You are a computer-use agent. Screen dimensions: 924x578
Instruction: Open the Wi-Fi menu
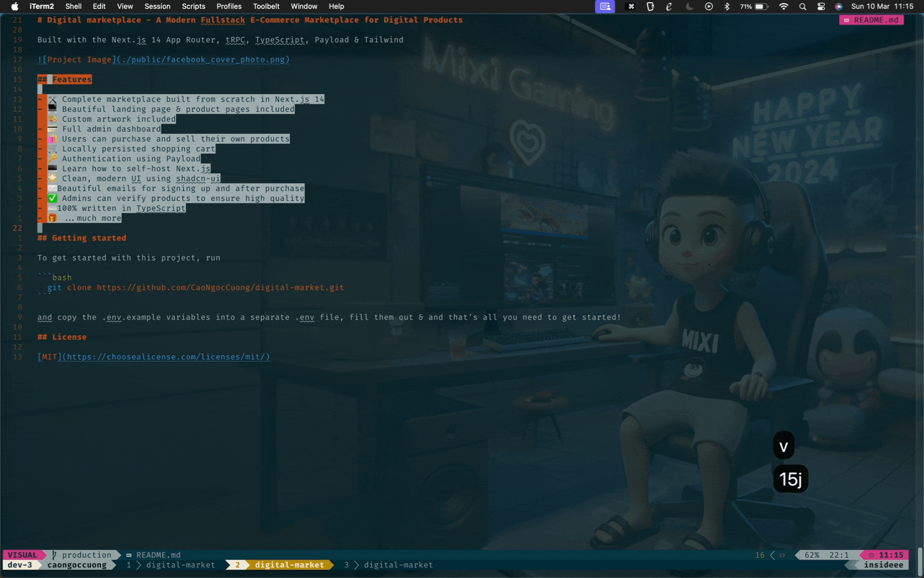pos(784,7)
